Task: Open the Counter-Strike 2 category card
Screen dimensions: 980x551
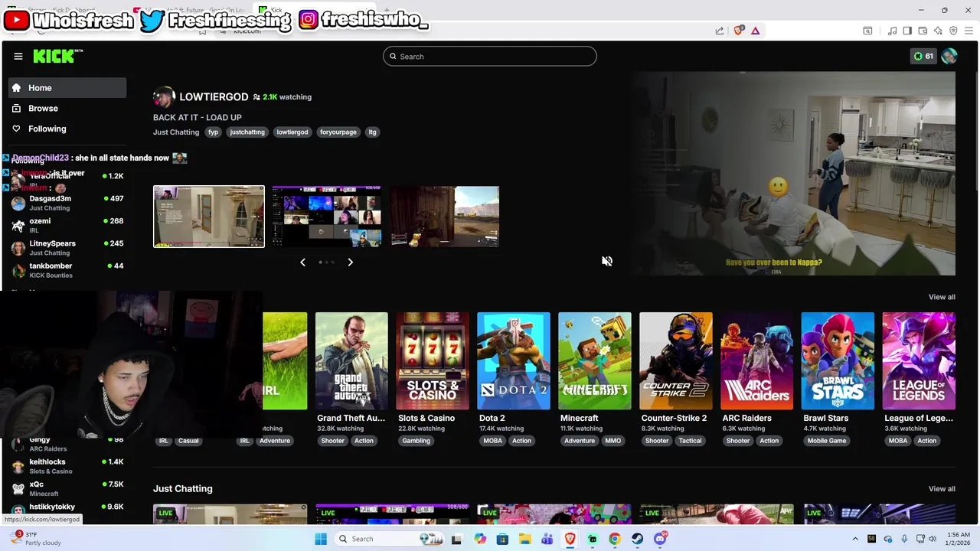Action: pyautogui.click(x=676, y=360)
